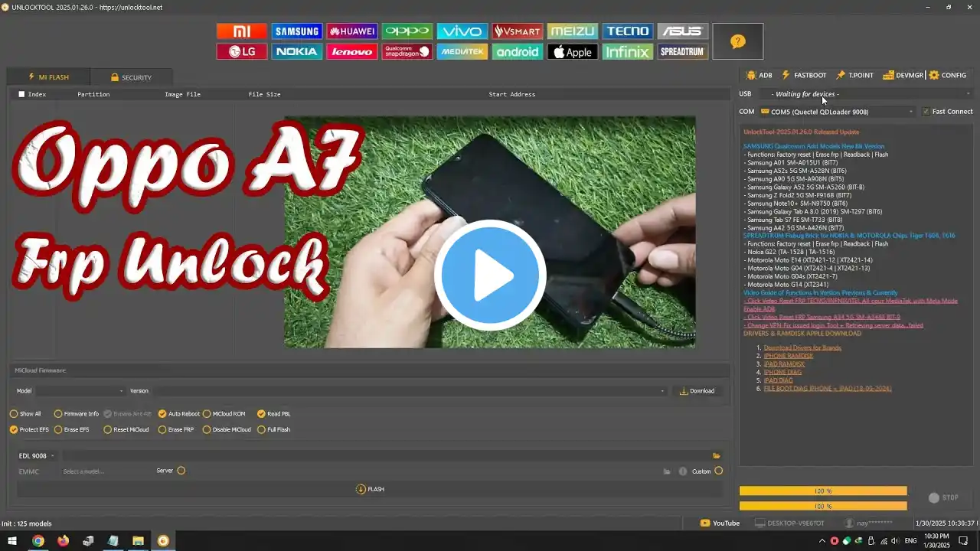Enable the Disable MiCloud option
Image resolution: width=980 pixels, height=551 pixels.
pos(227,430)
